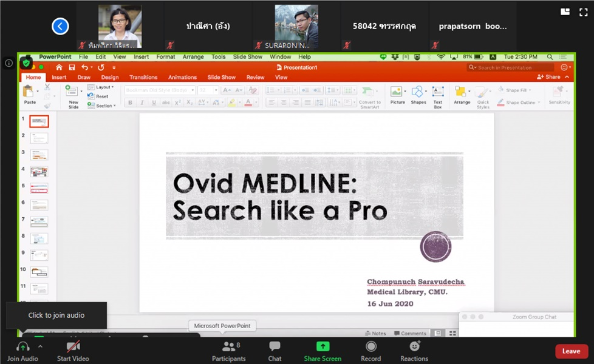Screen dimensions: 594x364
Task: Toggle Start Video camera on
Action: tap(73, 347)
